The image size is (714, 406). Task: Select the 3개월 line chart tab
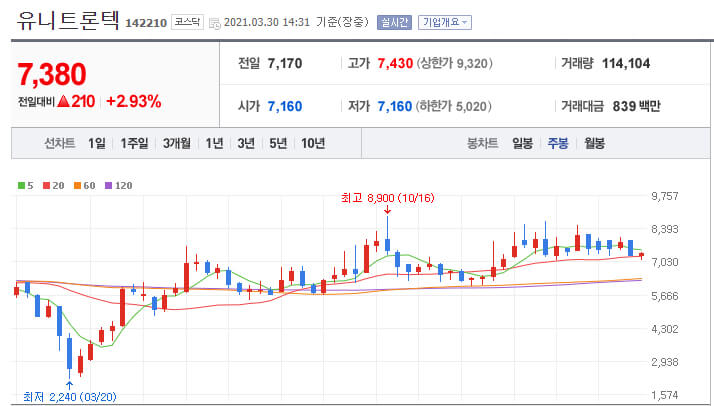click(x=177, y=144)
